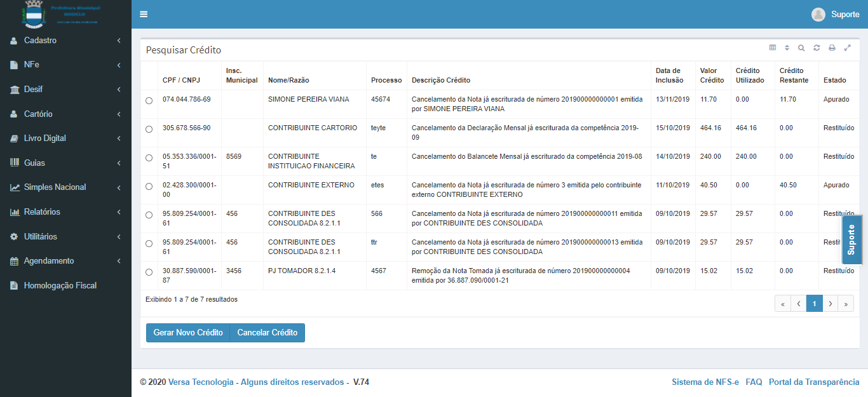Expand the panel to fullscreen
Image resolution: width=868 pixels, height=397 pixels.
point(847,48)
